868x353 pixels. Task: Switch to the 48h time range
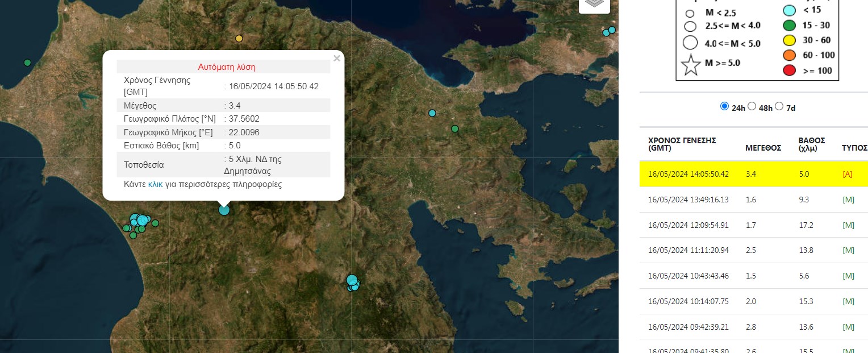pos(752,106)
